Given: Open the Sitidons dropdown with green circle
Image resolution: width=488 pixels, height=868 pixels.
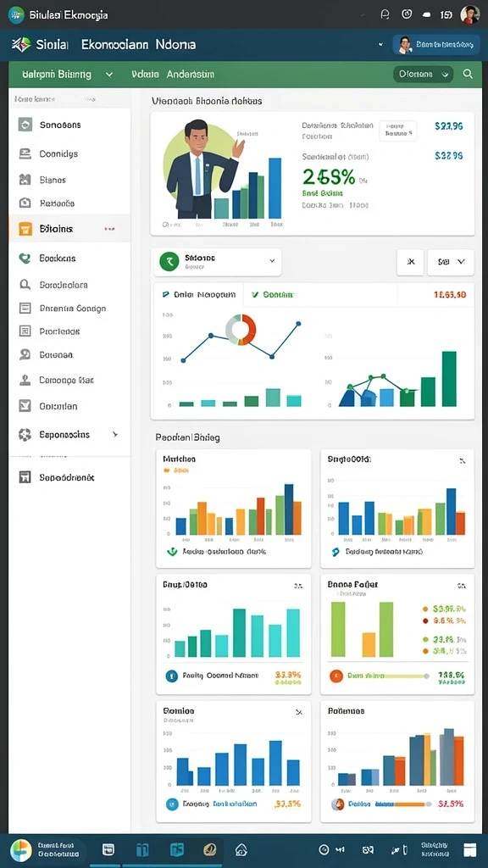Looking at the screenshot, I should [218, 262].
